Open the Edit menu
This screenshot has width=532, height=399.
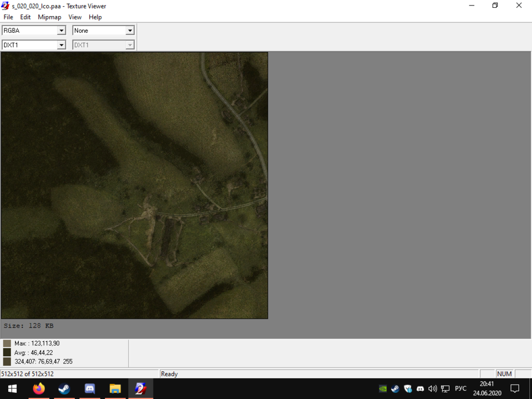tap(25, 17)
